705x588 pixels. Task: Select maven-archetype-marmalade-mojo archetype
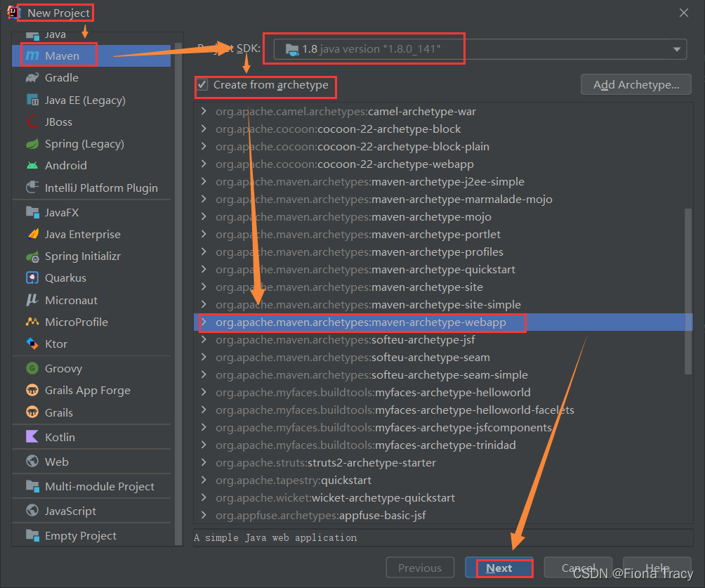tap(443, 200)
